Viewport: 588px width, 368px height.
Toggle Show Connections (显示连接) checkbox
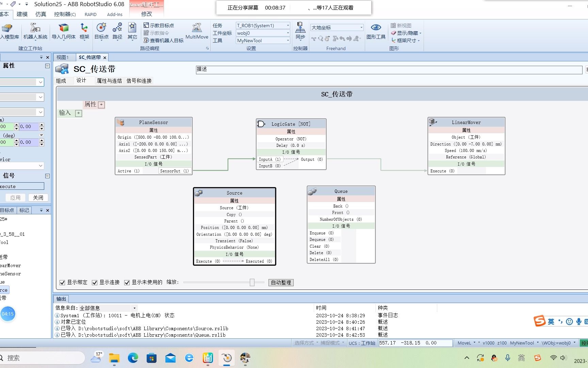95,282
